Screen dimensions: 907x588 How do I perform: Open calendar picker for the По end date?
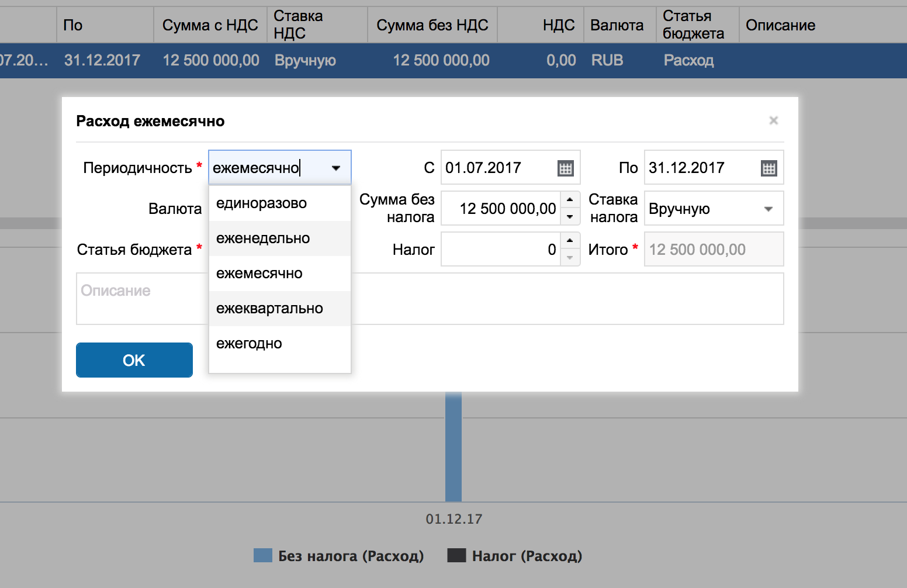tap(768, 168)
